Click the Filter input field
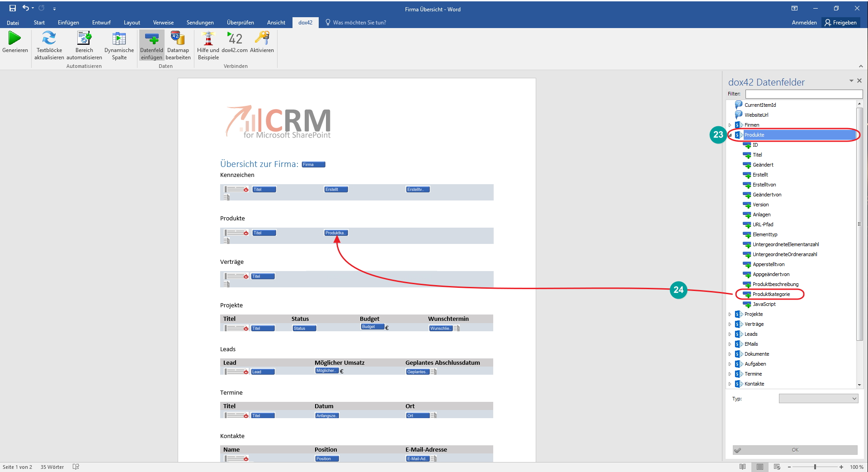Viewport: 868px width, 472px height. (x=804, y=94)
